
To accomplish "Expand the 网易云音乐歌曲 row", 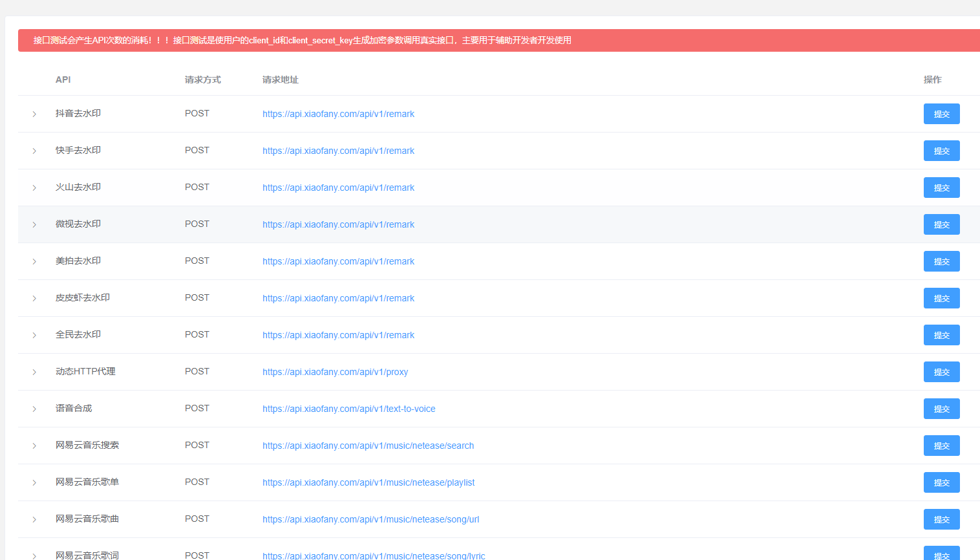I will (34, 519).
